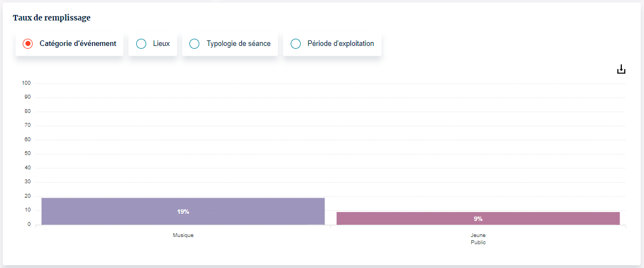
Task: Select the Catégorie d'événement radio button
Action: coord(28,44)
